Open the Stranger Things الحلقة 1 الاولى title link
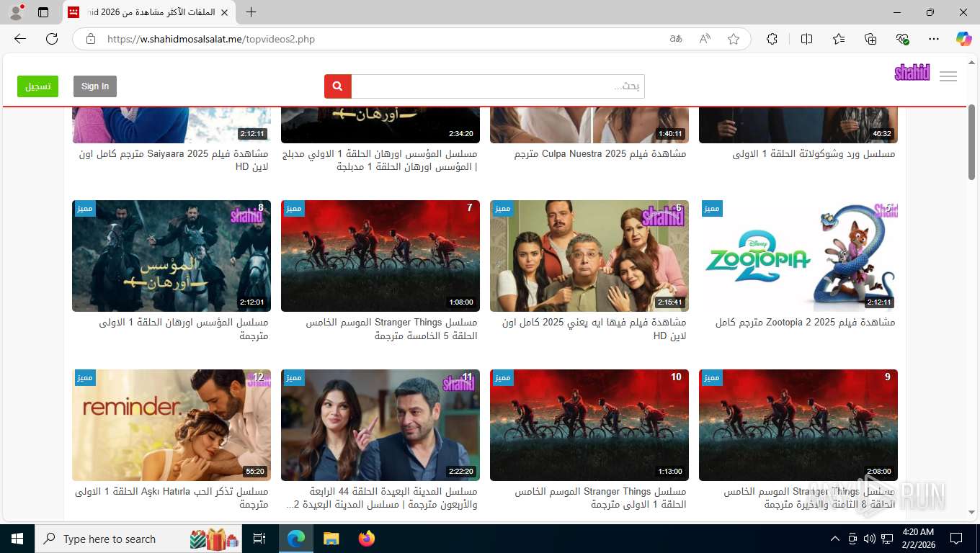The image size is (980, 553). click(x=600, y=498)
